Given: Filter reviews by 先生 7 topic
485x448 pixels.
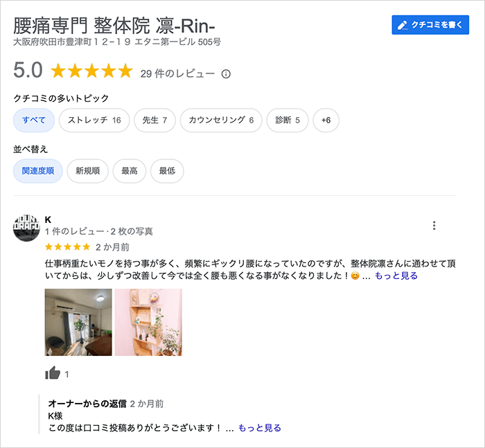Looking at the screenshot, I should point(155,120).
